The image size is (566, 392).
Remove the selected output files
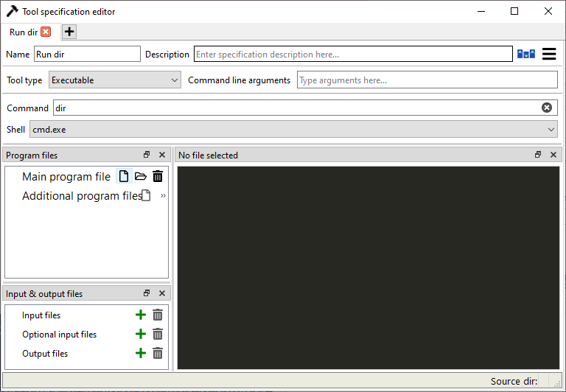(158, 353)
